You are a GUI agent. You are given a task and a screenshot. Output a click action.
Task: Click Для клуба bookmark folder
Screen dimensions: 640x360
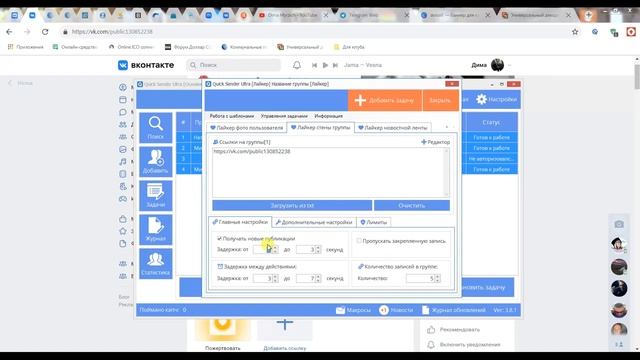(x=349, y=47)
